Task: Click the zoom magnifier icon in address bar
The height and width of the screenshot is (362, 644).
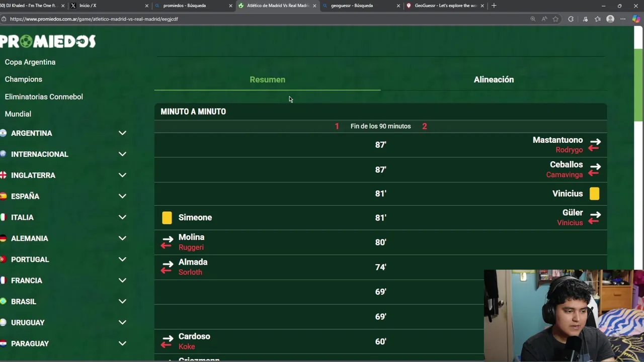Action: (x=533, y=19)
